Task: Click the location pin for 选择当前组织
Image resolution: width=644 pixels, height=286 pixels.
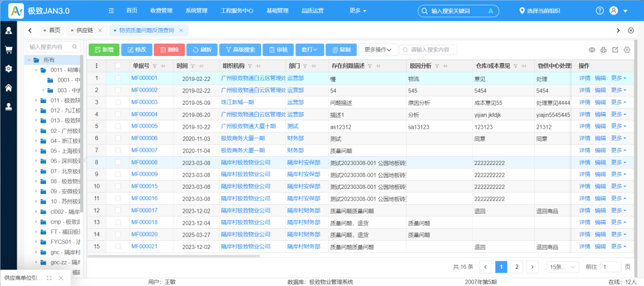Action: [x=522, y=11]
